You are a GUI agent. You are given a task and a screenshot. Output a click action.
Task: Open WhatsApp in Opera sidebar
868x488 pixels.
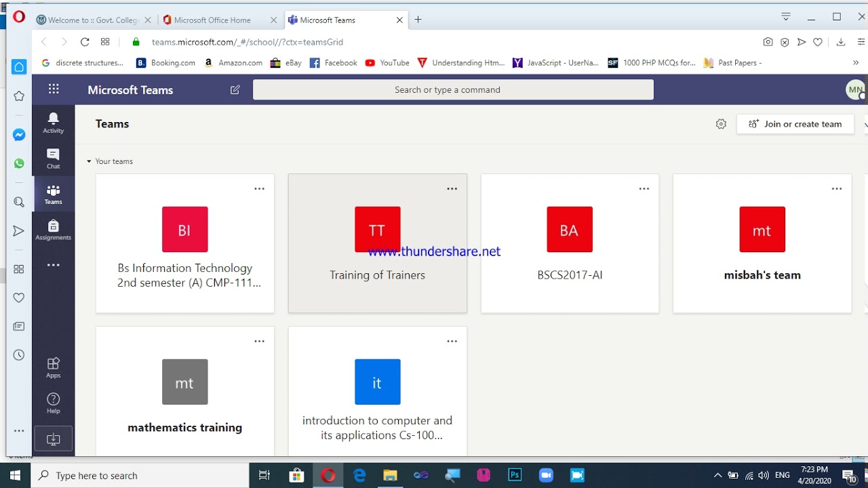coord(19,163)
